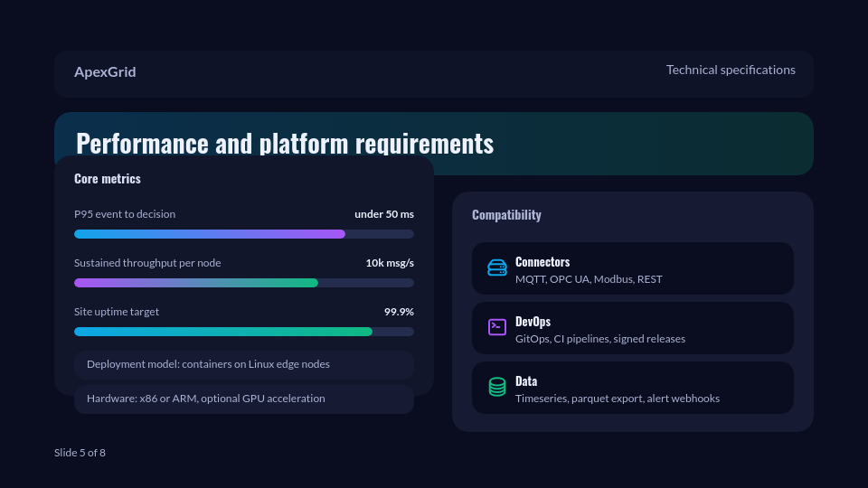
Task: Click the Slide 5 of 8 indicator
Action: (x=80, y=453)
